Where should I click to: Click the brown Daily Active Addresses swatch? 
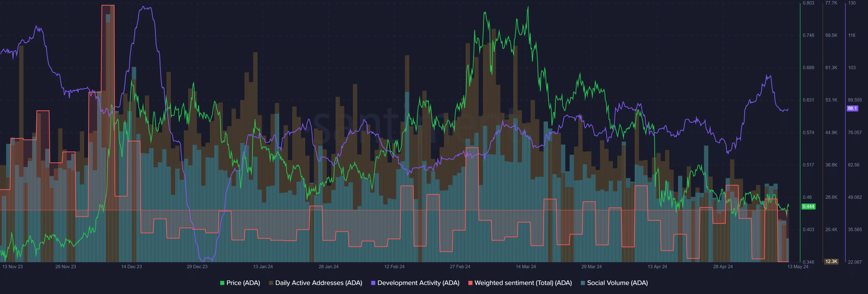click(x=271, y=283)
